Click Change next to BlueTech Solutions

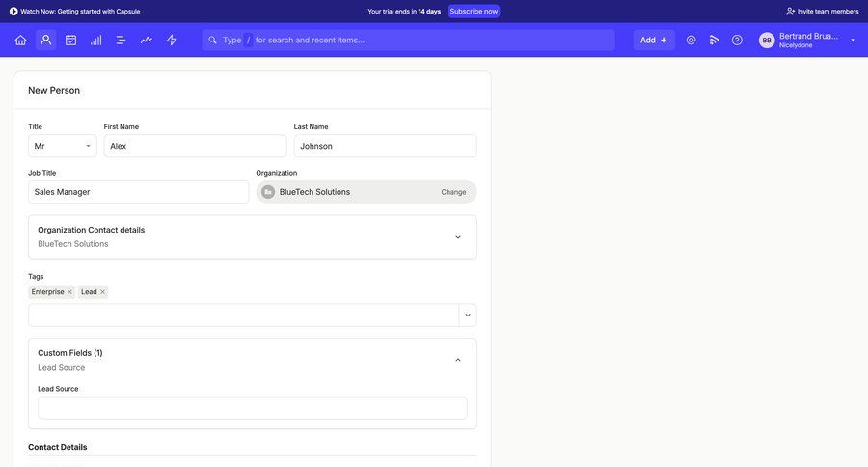pyautogui.click(x=453, y=192)
